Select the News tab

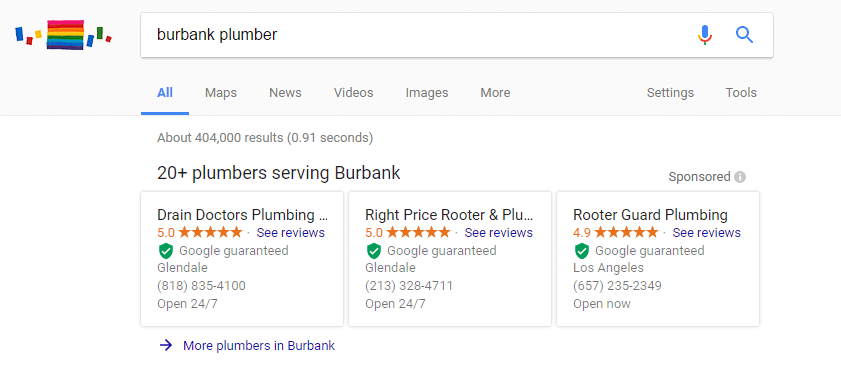tap(285, 93)
